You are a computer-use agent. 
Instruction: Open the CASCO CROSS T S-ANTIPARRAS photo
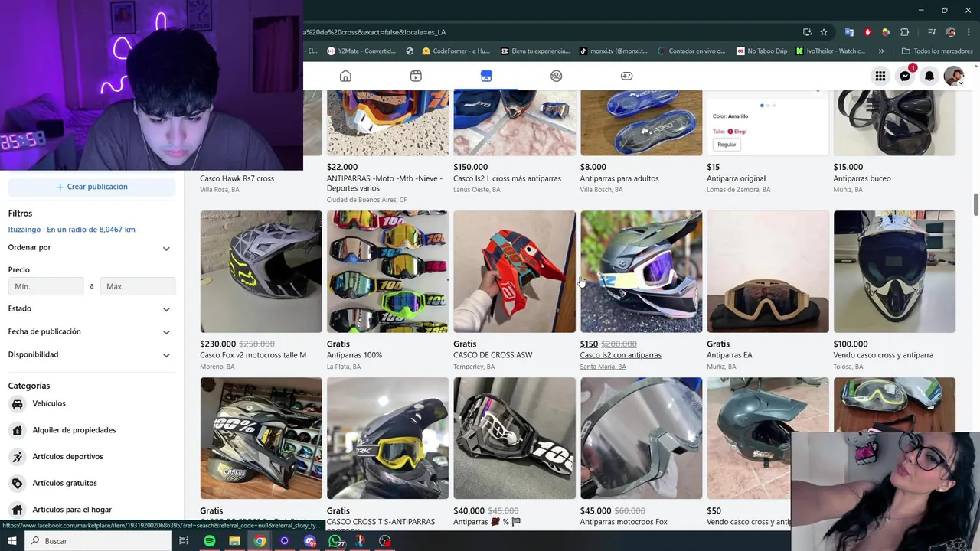click(387, 439)
